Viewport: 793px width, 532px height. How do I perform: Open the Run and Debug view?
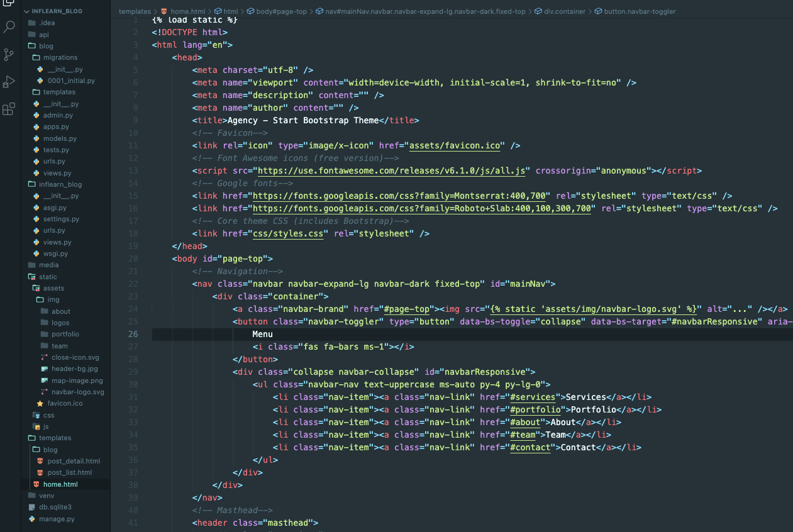pyautogui.click(x=9, y=82)
